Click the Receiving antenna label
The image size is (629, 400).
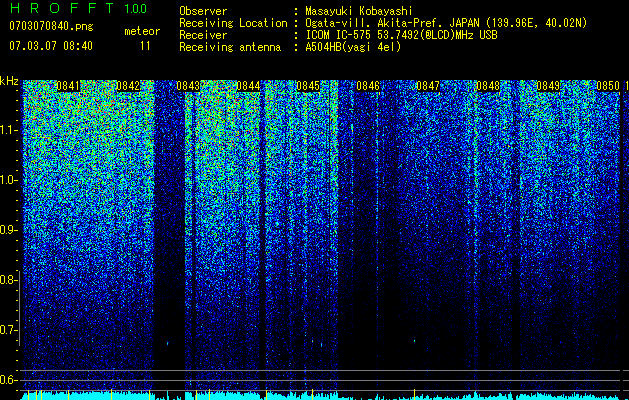pos(230,47)
